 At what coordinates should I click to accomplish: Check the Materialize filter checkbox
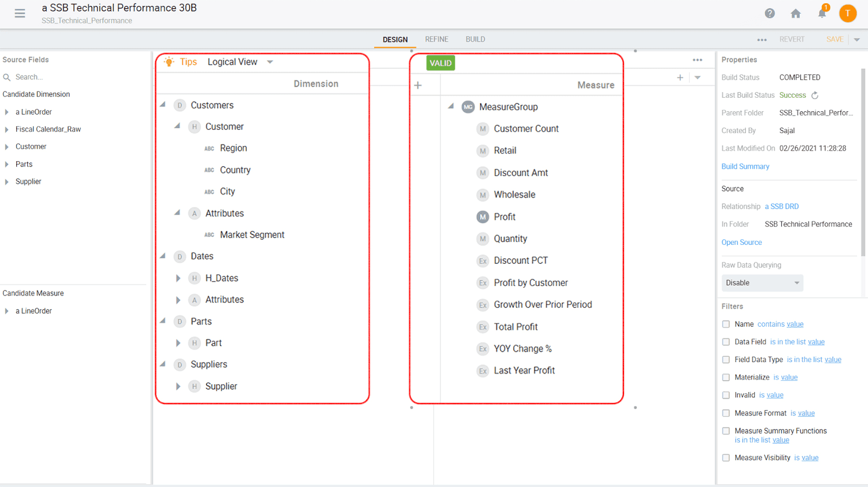coord(726,377)
